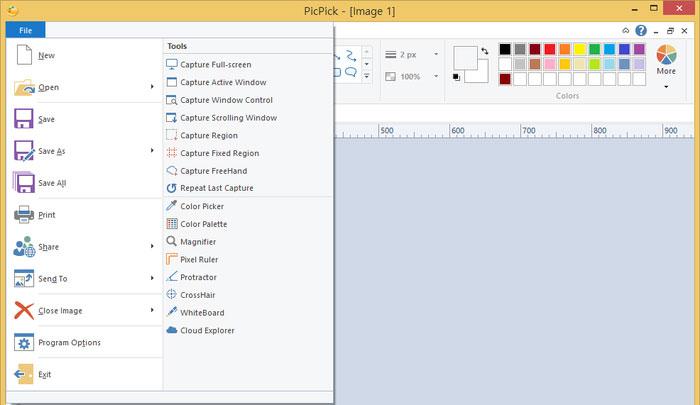Viewport: 700px width, 405px height.
Task: Click the Pixel Ruler icon
Action: (x=171, y=259)
